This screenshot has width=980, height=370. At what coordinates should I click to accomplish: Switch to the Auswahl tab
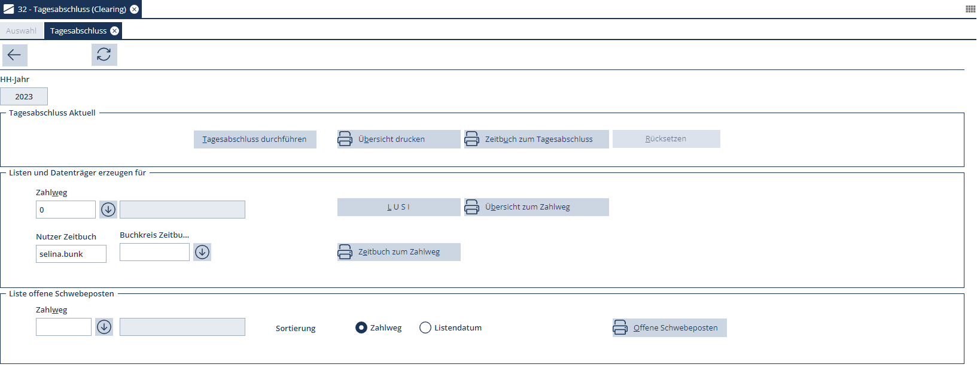[22, 31]
